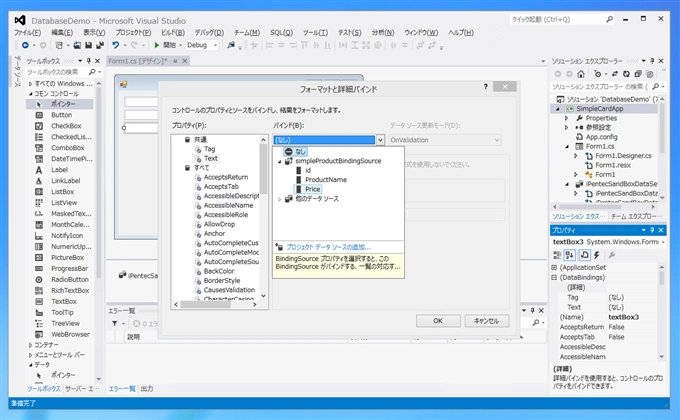
Task: Switch to Form1.cs designer tab
Action: point(138,61)
